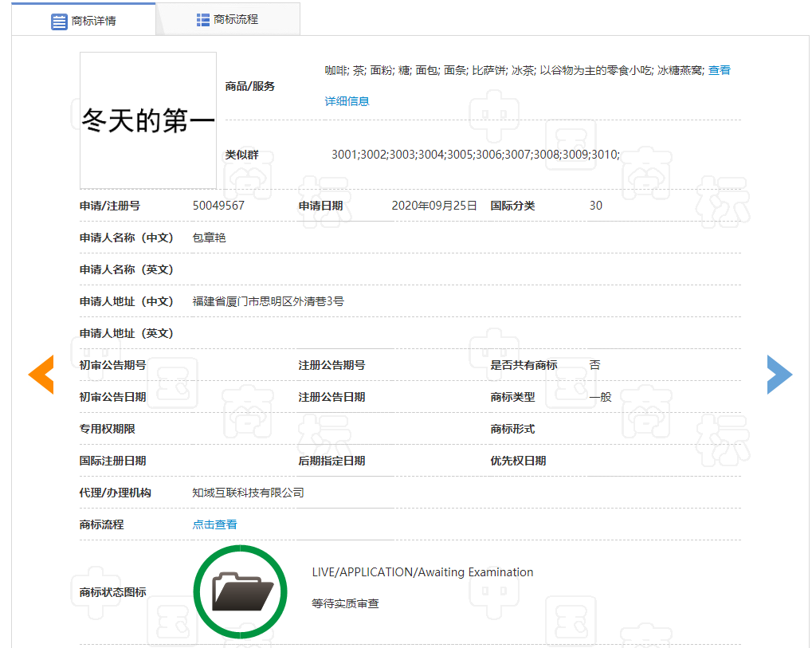Go to previous trademark with orange arrow
Viewport: 812px width, 648px height.
[41, 374]
